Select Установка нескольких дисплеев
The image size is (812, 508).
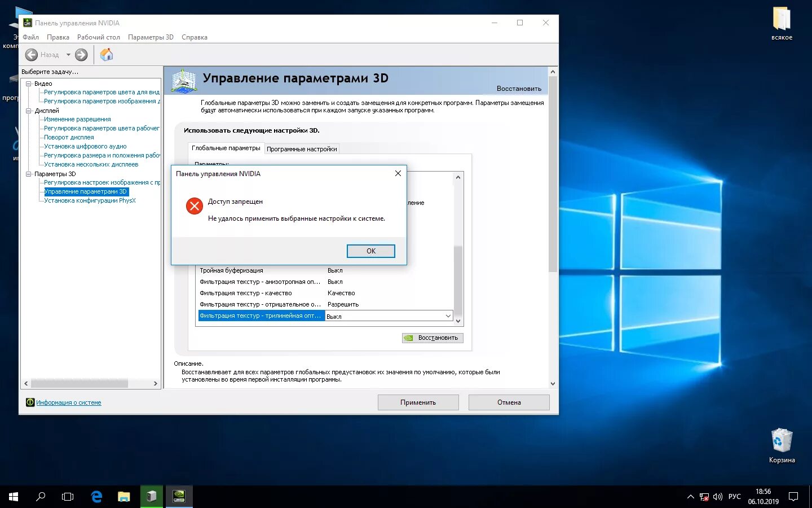[91, 164]
